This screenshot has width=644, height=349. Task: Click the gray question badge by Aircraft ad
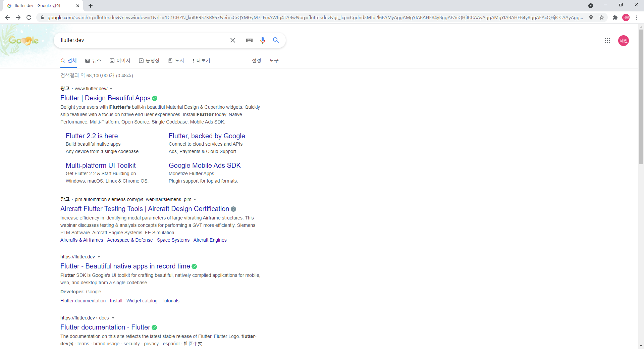[233, 209]
